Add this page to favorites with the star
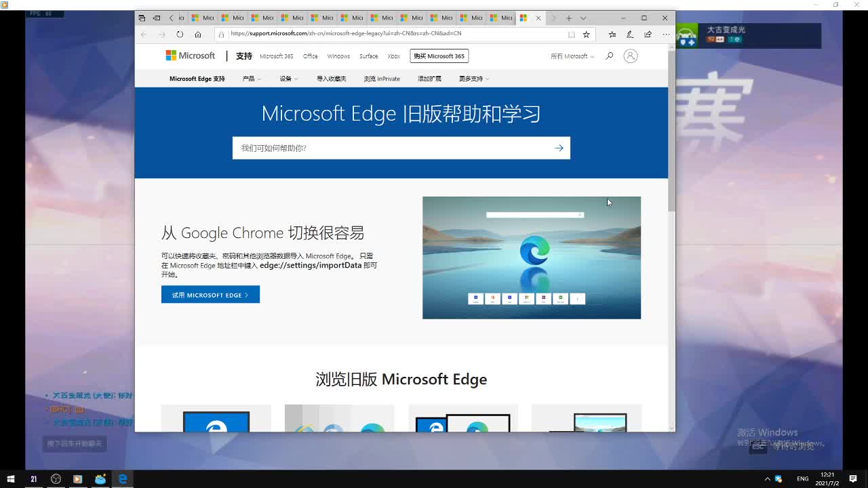This screenshot has height=488, width=868. (587, 34)
